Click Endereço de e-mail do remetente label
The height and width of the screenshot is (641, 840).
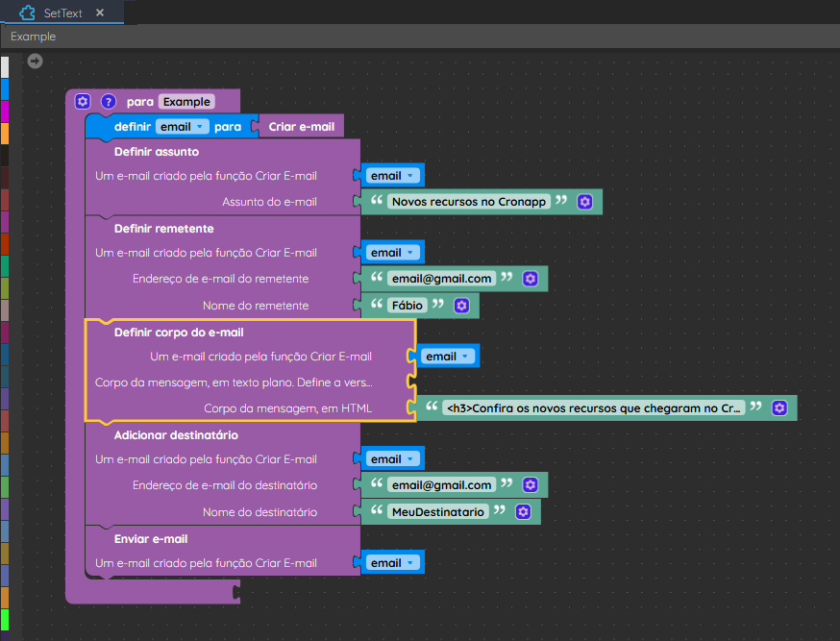[x=221, y=279]
